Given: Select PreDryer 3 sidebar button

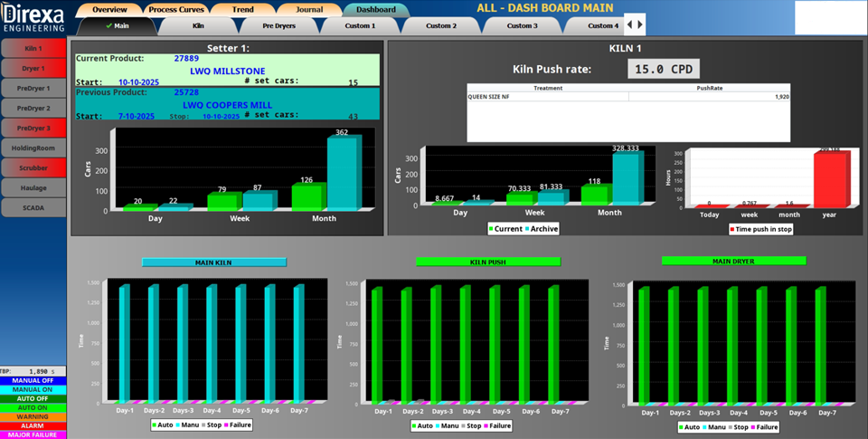Looking at the screenshot, I should (33, 128).
